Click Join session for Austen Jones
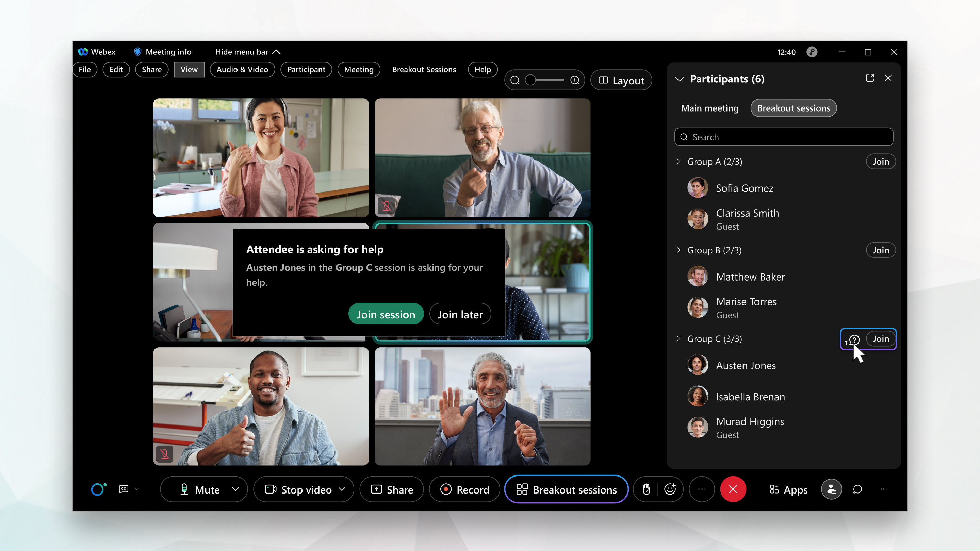The width and height of the screenshot is (980, 551). (386, 314)
